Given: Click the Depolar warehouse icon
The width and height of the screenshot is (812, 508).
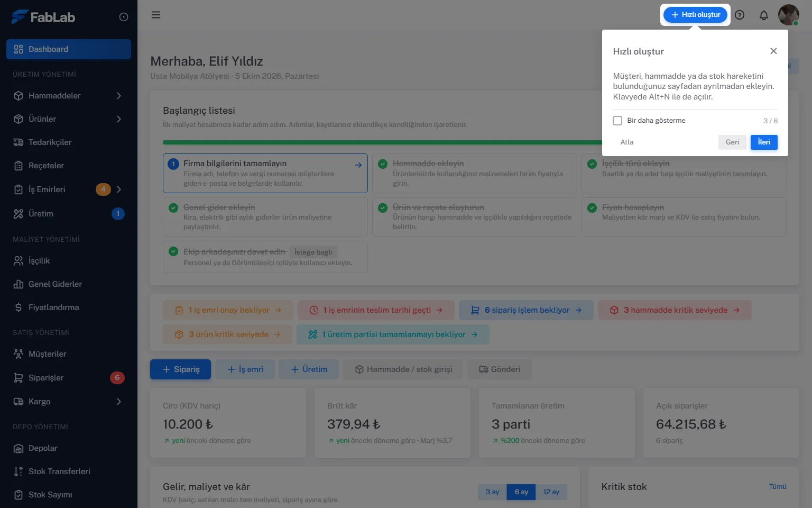Looking at the screenshot, I should [19, 448].
